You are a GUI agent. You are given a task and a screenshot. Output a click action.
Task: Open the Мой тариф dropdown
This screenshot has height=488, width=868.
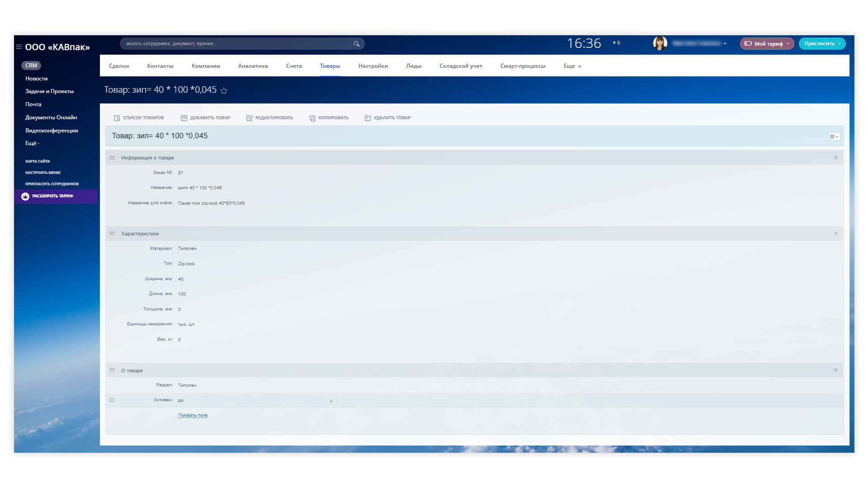click(767, 44)
